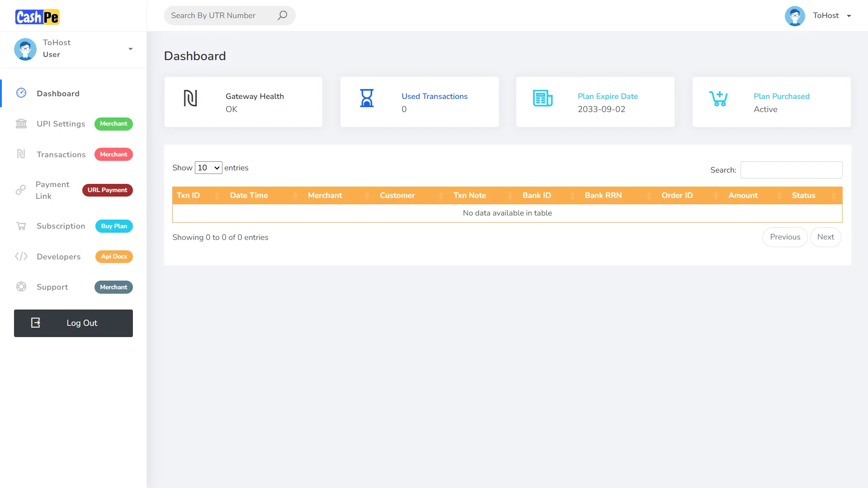The image size is (868, 488).
Task: Click the Used Transactions hourglass icon
Action: pyautogui.click(x=367, y=98)
